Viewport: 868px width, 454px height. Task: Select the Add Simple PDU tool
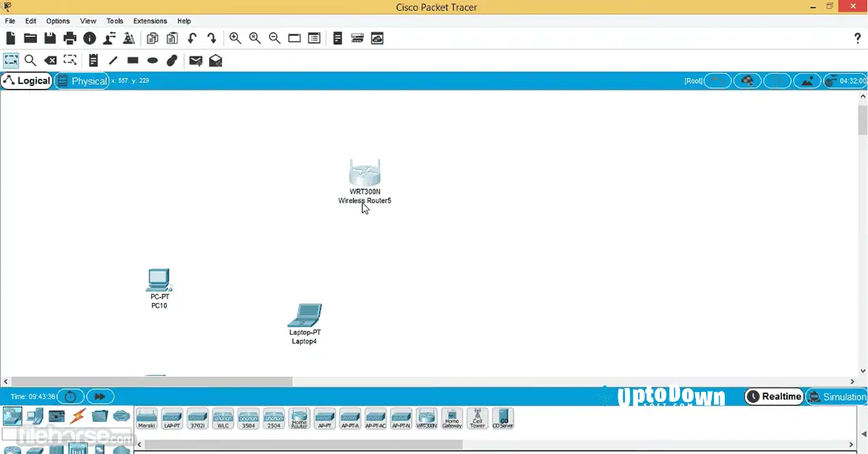195,61
